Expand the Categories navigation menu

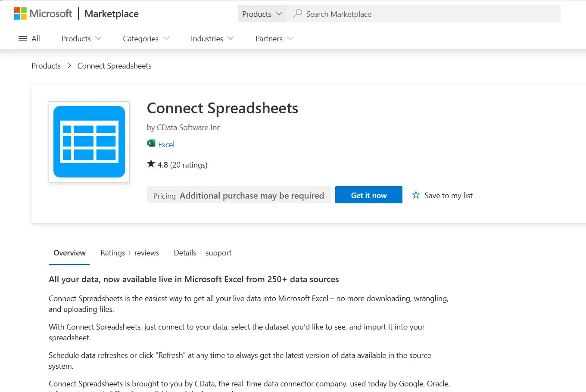point(146,39)
